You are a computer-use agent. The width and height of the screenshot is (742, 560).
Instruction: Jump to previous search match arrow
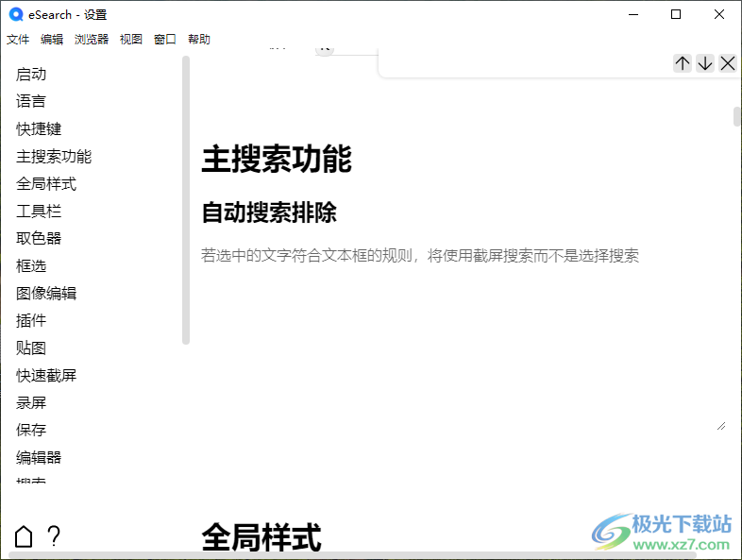coord(683,63)
